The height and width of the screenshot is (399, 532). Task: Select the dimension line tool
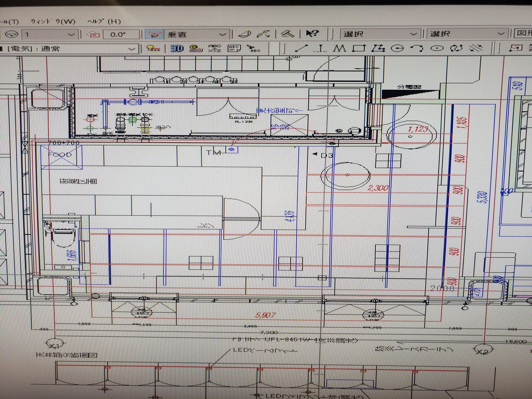320,48
